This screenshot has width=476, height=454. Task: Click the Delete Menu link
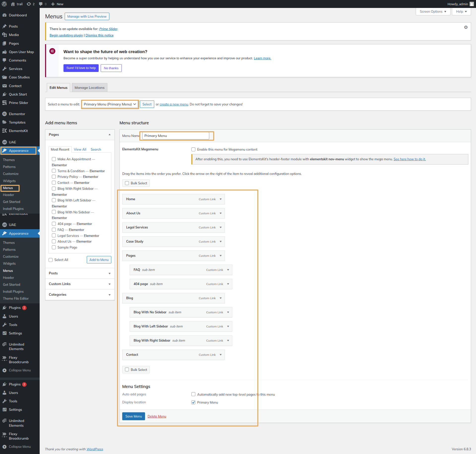tap(157, 416)
